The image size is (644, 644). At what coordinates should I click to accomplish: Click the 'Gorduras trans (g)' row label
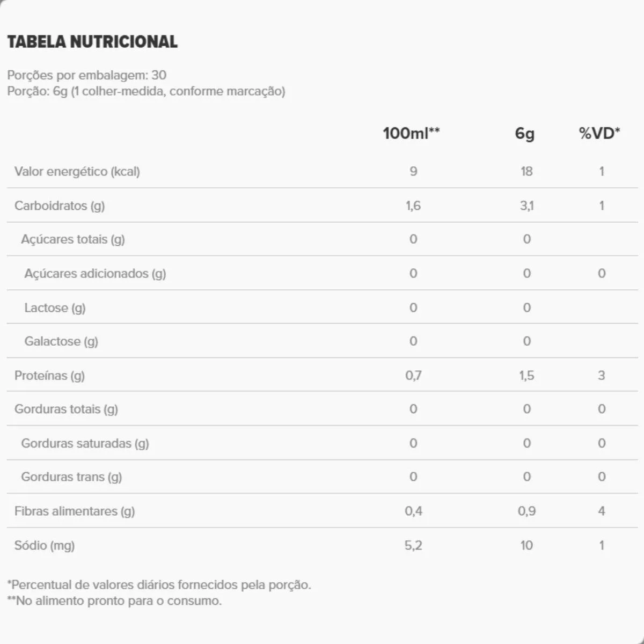pyautogui.click(x=71, y=477)
